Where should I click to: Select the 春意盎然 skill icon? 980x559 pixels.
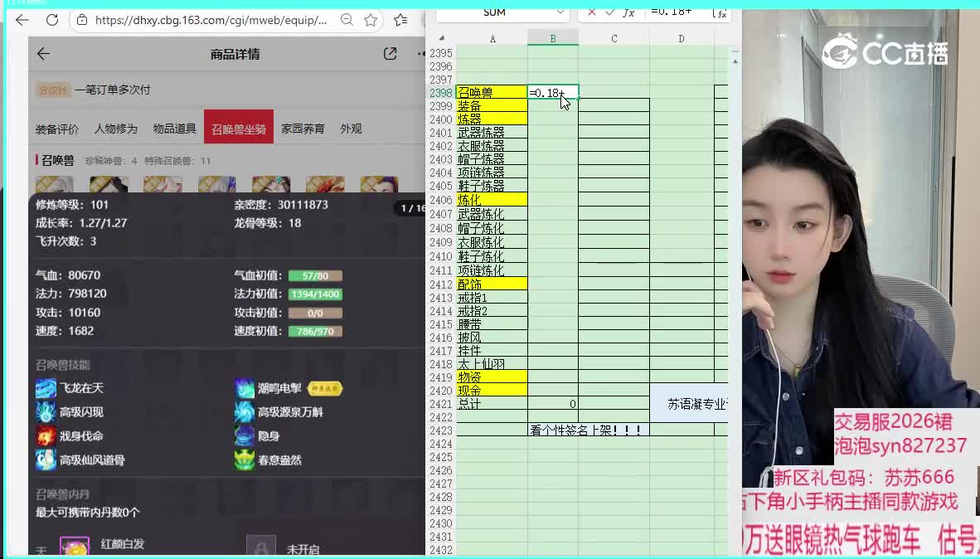point(245,459)
